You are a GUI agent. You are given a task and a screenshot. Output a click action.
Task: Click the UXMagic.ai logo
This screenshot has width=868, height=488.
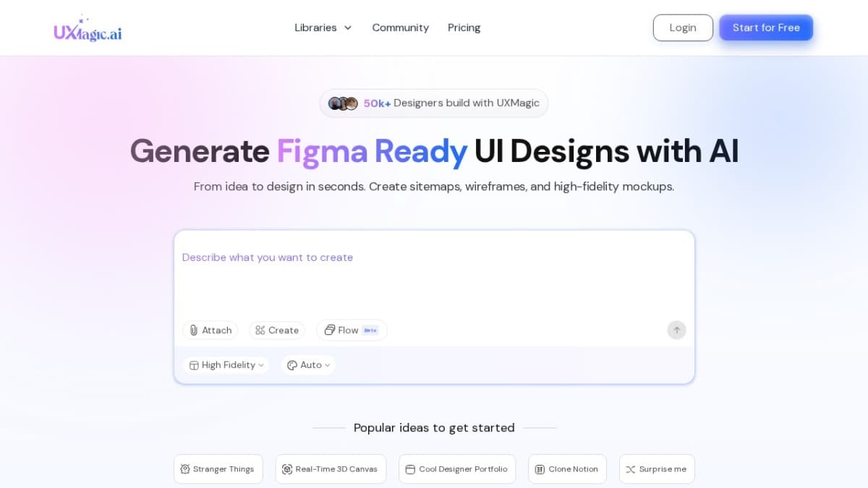(x=87, y=29)
